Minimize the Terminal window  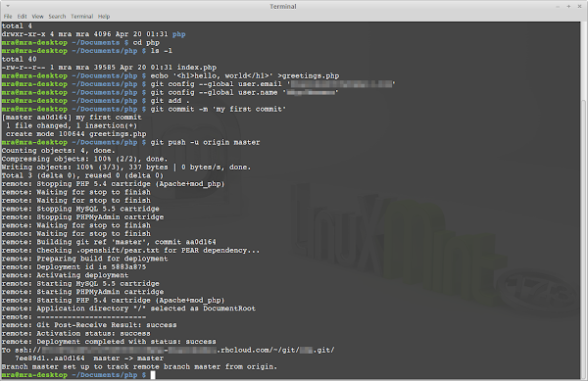click(558, 7)
